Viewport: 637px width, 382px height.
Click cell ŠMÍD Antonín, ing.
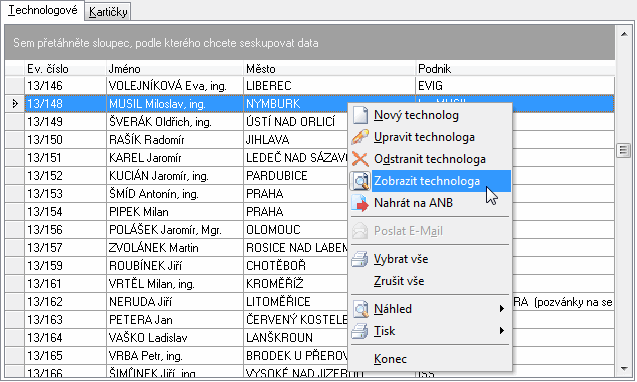point(175,193)
